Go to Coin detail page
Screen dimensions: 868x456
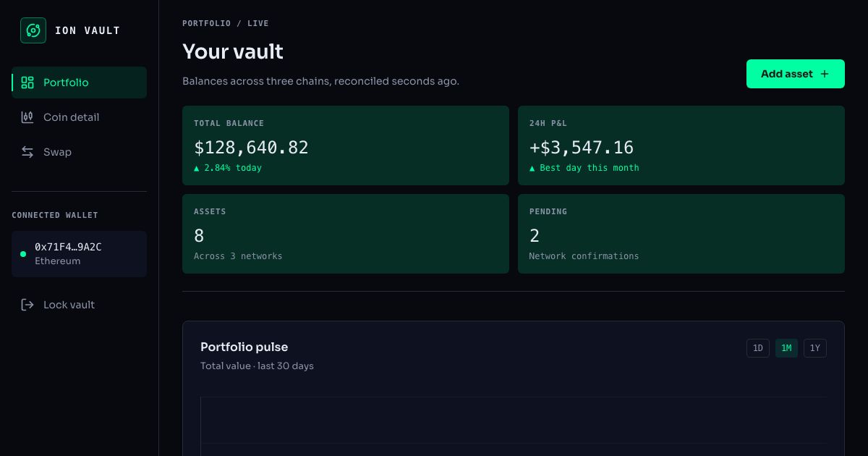(80, 117)
